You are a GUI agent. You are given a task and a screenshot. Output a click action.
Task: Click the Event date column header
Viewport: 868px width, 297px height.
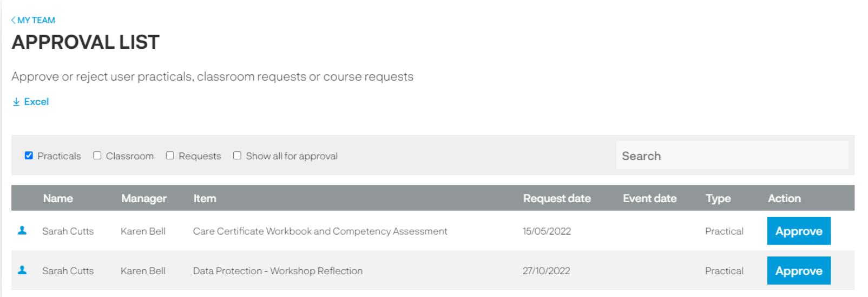649,198
